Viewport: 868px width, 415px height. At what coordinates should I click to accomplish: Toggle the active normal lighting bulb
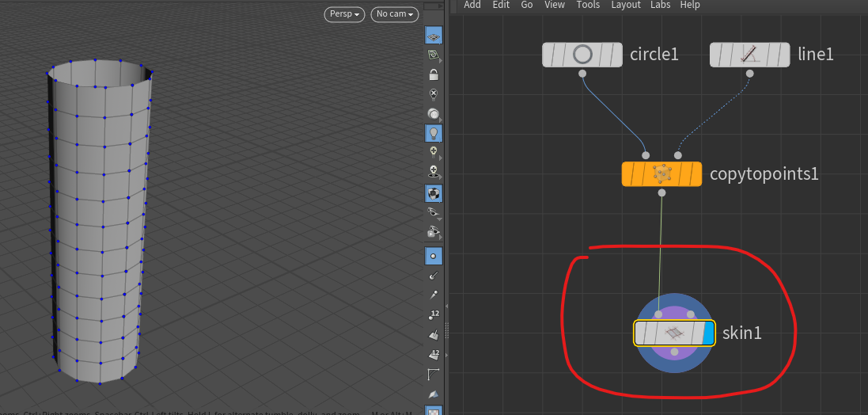434,133
